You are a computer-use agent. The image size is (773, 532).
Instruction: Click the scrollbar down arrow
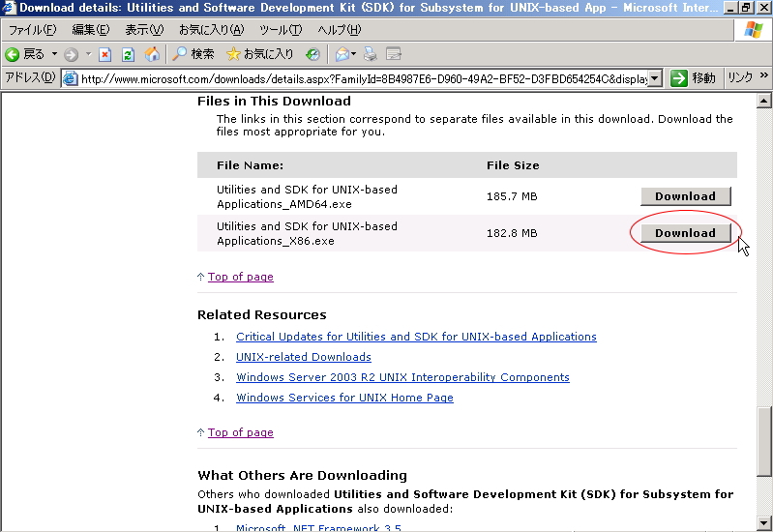[763, 522]
